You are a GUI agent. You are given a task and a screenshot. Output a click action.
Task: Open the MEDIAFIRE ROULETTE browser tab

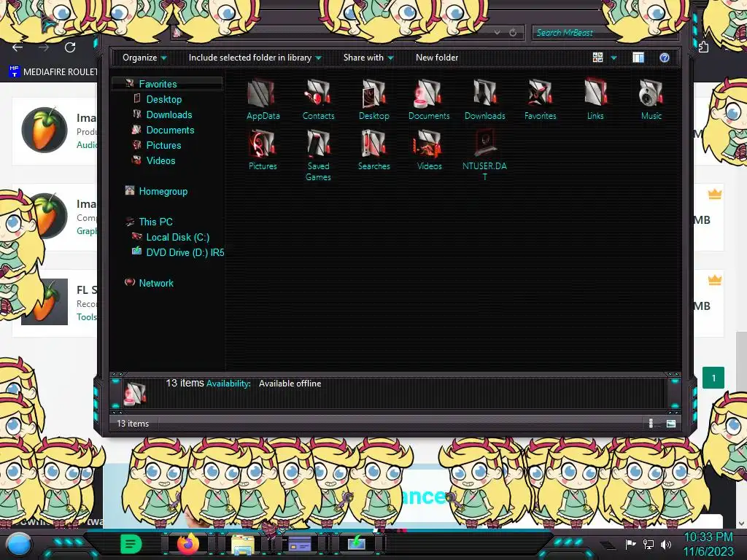coord(53,72)
